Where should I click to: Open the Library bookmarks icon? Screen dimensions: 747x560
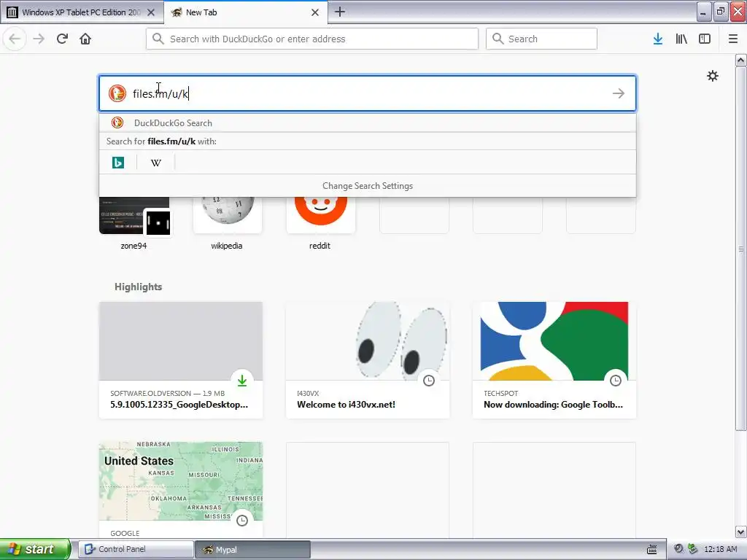point(681,39)
